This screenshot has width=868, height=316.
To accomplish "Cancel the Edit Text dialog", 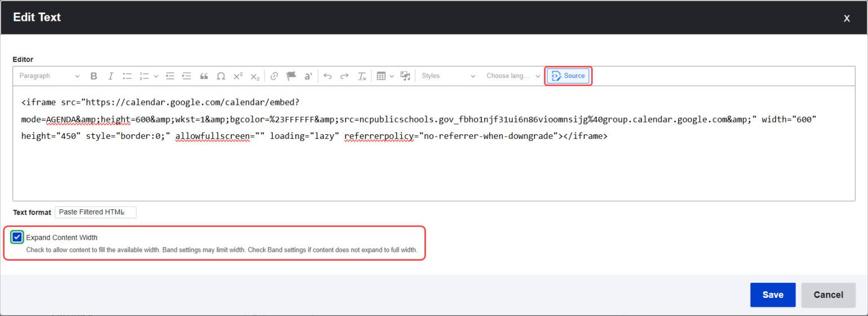I will (x=828, y=295).
